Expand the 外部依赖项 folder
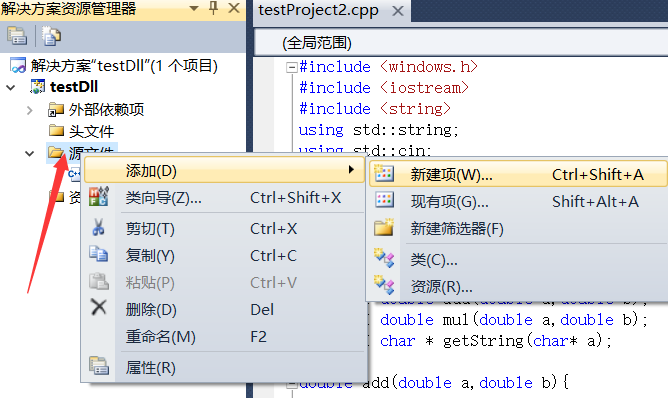This screenshot has height=398, width=668. coord(29,110)
